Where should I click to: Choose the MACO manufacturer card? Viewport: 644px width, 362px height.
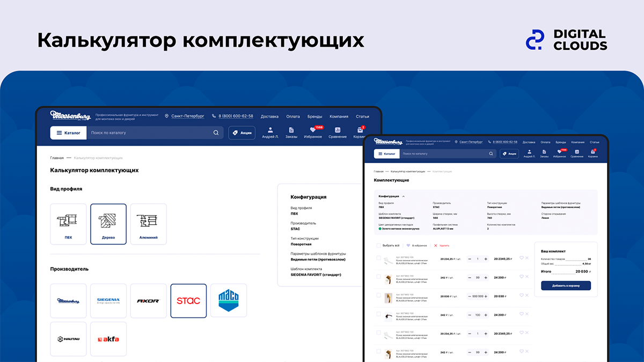coord(229,301)
